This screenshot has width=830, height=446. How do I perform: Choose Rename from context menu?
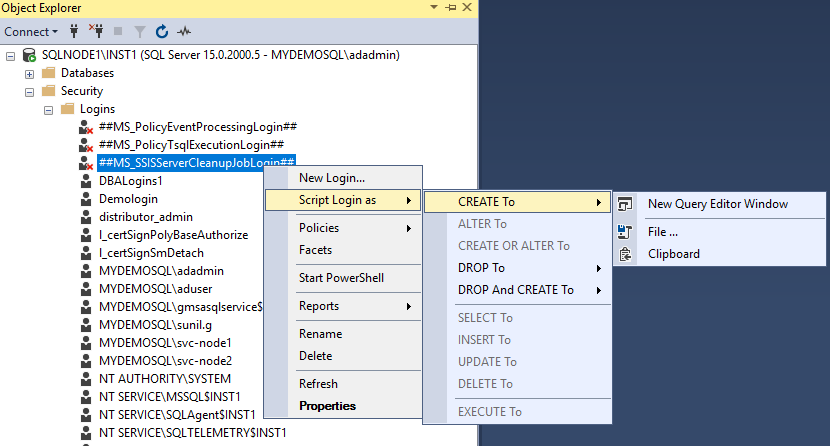(x=343, y=334)
